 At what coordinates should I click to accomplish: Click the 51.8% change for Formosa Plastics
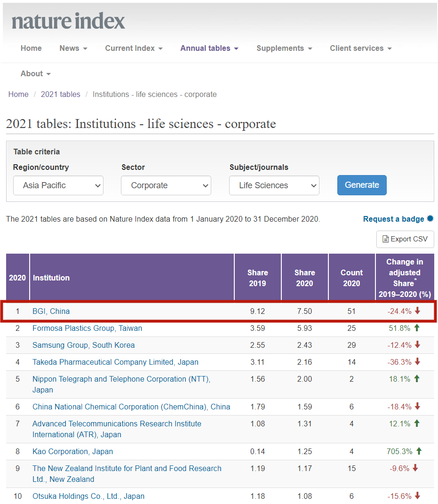tap(399, 328)
